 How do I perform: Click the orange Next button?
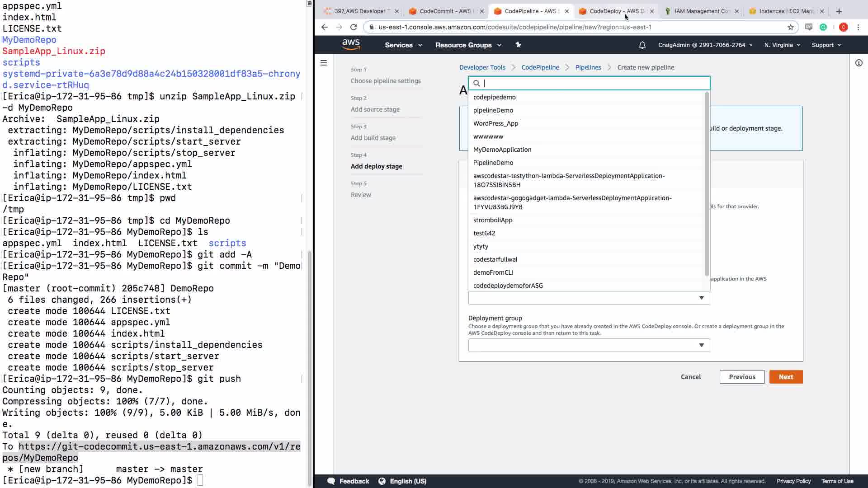tap(785, 377)
